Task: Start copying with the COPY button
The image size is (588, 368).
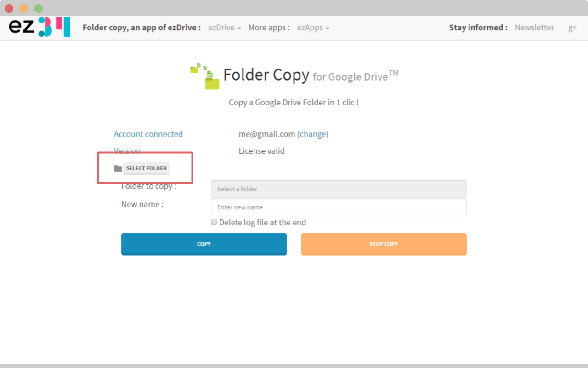Action: [x=204, y=244]
